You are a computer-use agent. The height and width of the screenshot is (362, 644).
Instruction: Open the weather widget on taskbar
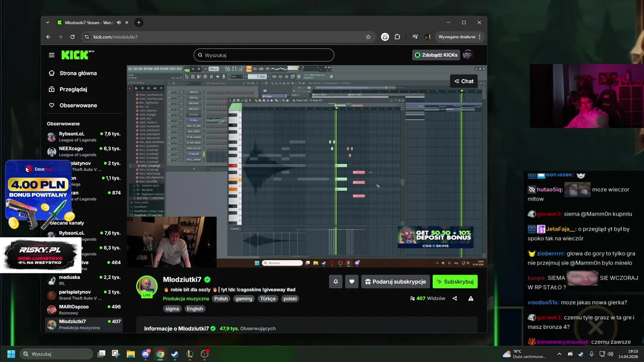coord(523,354)
